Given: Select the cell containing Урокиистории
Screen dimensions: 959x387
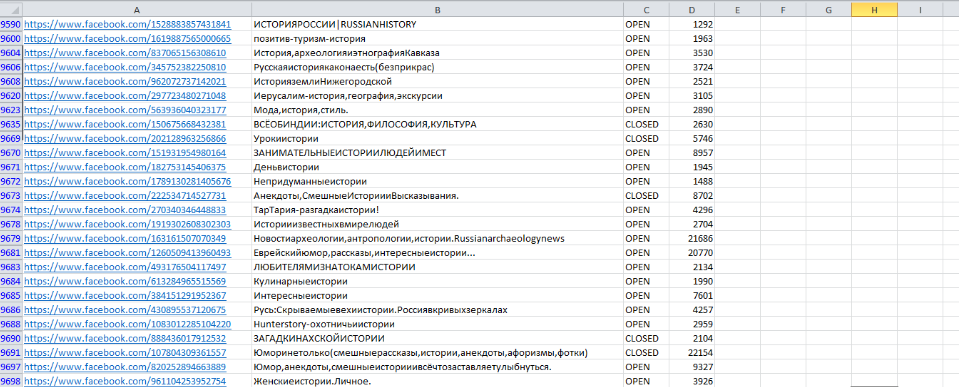Looking at the screenshot, I should click(x=437, y=139).
